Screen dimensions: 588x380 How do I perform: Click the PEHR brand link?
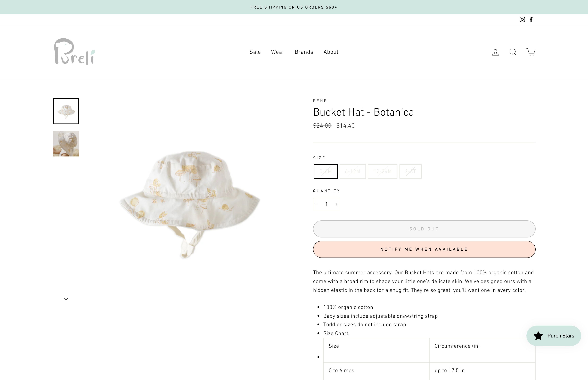coord(320,101)
